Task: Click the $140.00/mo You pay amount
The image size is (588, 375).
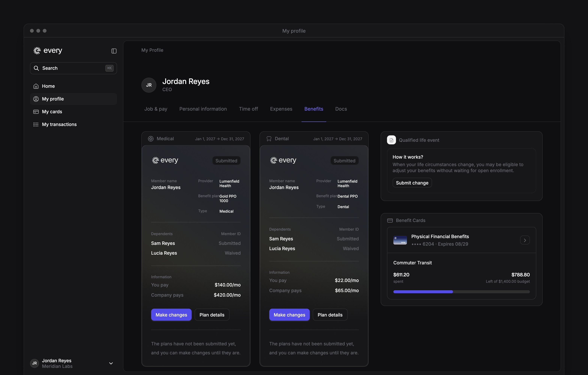Action: pos(228,285)
